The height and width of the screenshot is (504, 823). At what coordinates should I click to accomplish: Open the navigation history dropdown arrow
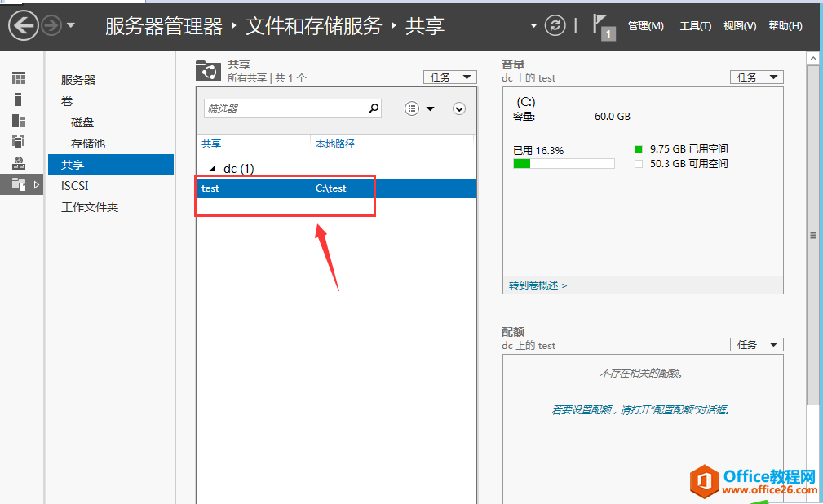click(x=71, y=25)
